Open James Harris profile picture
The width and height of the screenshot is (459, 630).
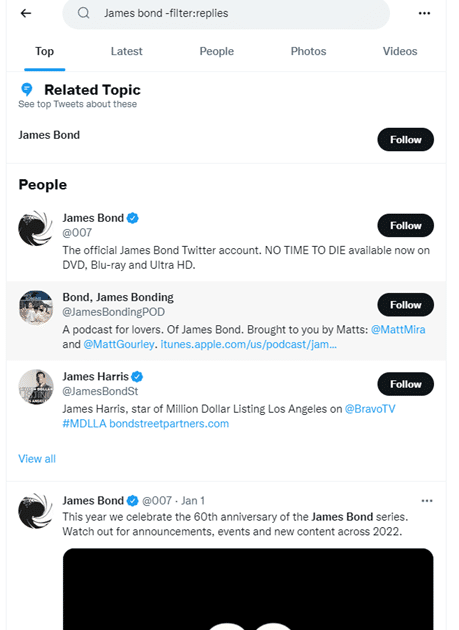click(x=36, y=387)
